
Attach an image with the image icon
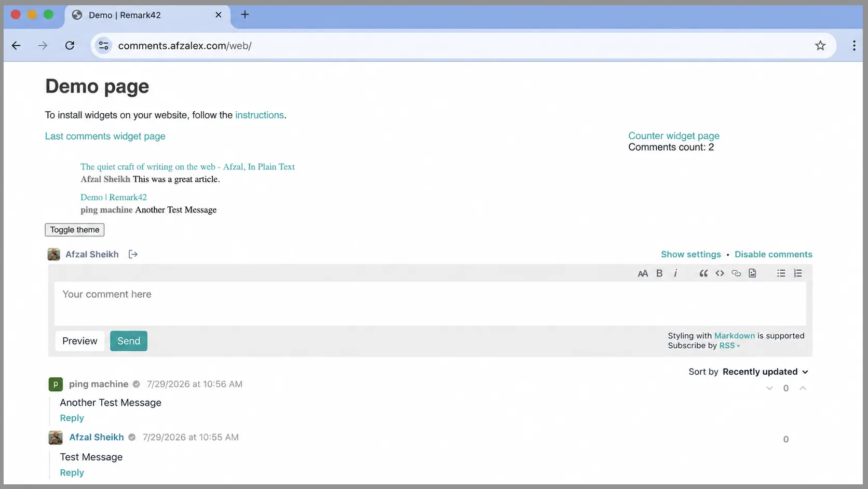coord(752,273)
